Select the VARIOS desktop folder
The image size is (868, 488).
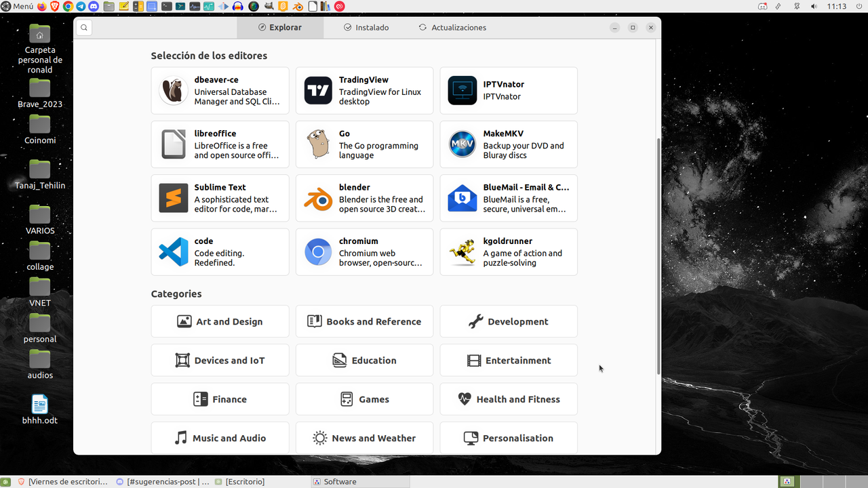40,220
